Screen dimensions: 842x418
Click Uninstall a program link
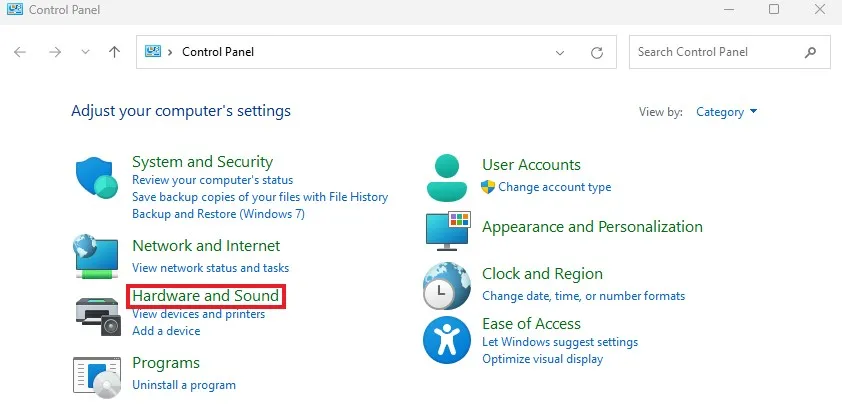(x=184, y=385)
